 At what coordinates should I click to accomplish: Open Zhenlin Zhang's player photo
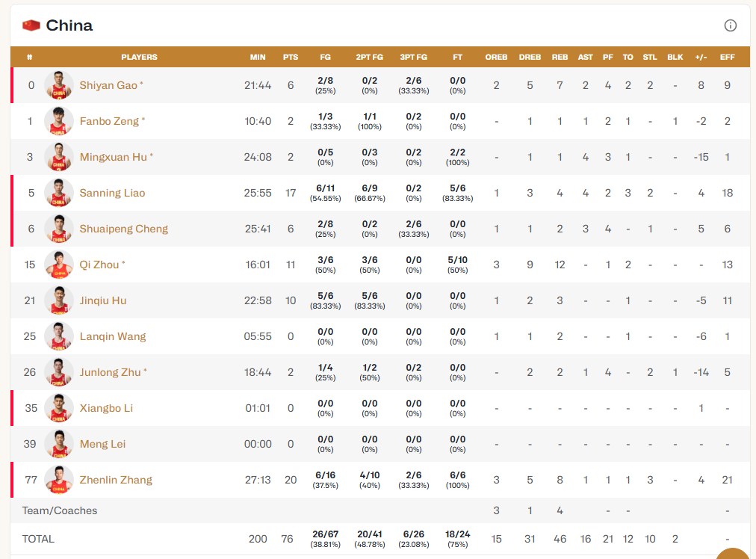point(59,480)
